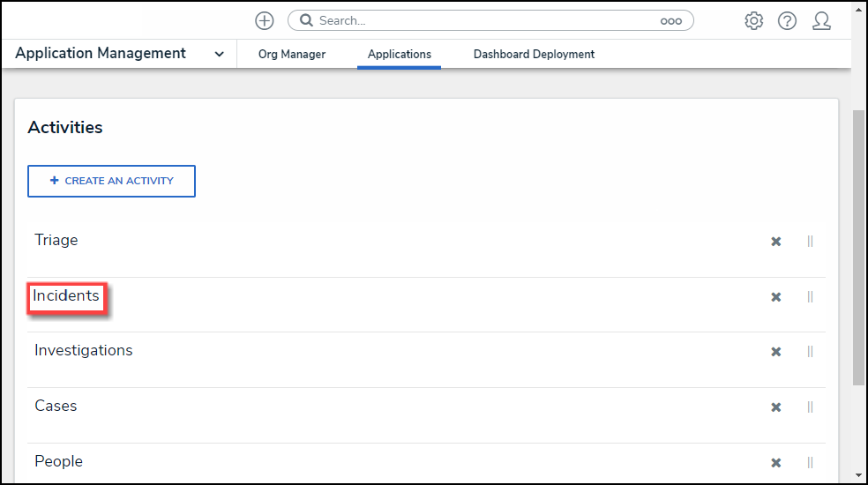Click the help question mark icon

[787, 21]
